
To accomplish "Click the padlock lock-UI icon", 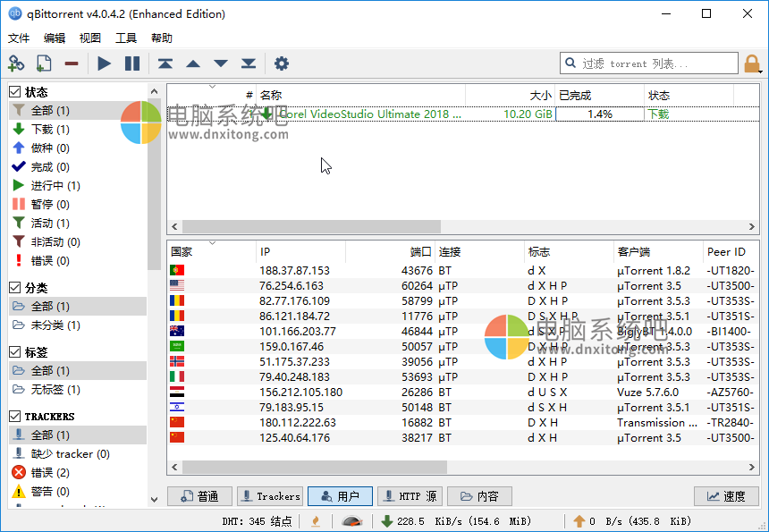I will (x=752, y=63).
